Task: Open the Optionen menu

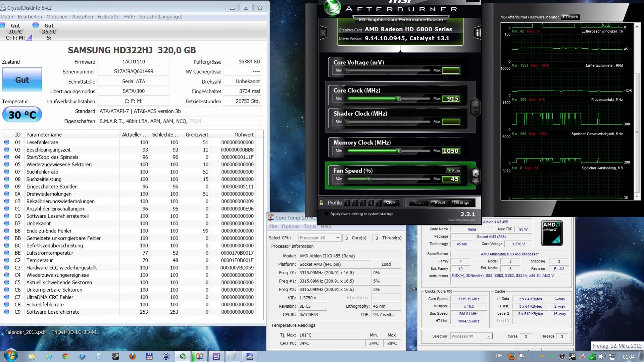Action: tap(57, 17)
